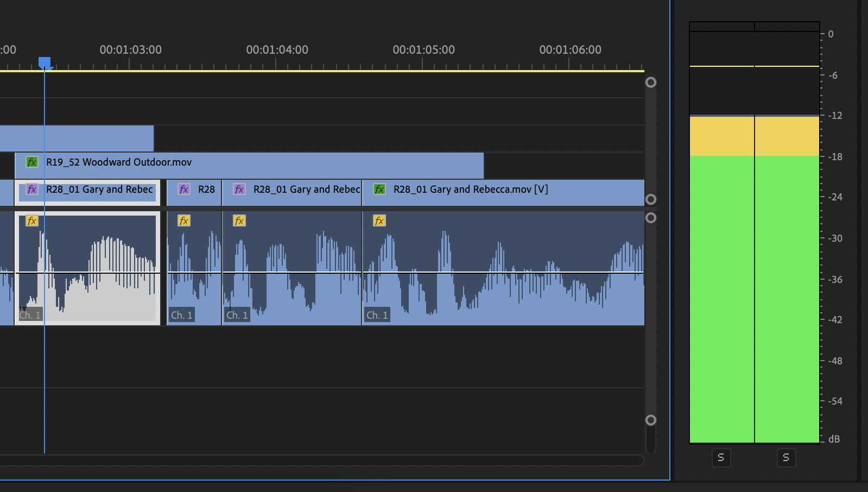Click yellow fx badge on selected audio clip
Viewport: 868px width, 492px height.
pos(32,221)
